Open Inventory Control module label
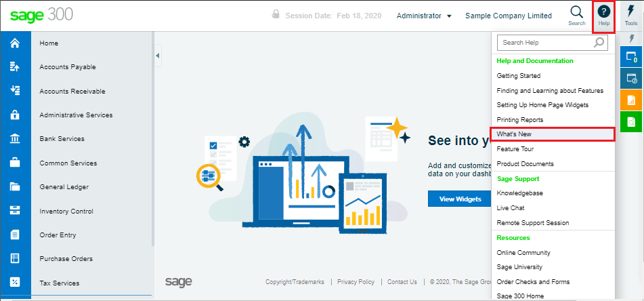 coord(66,211)
